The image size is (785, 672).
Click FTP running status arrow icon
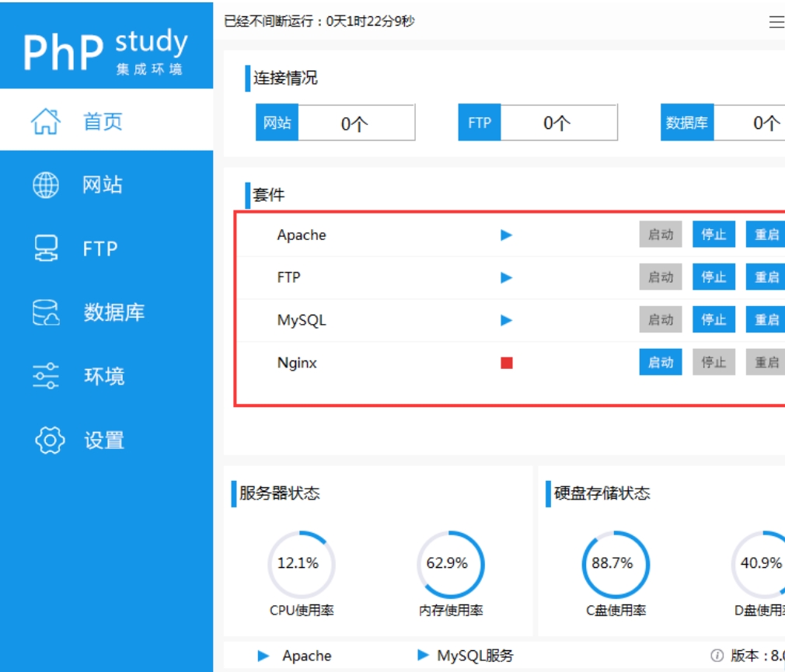[x=506, y=277]
